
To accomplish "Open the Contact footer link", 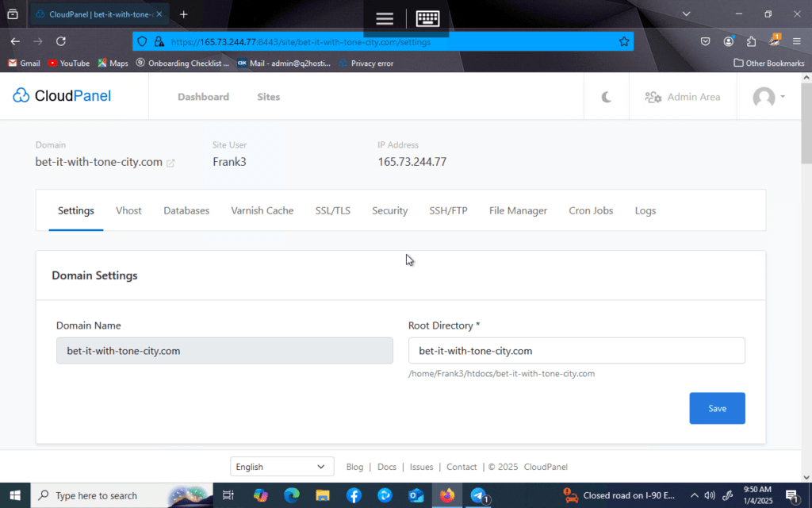I will click(462, 467).
